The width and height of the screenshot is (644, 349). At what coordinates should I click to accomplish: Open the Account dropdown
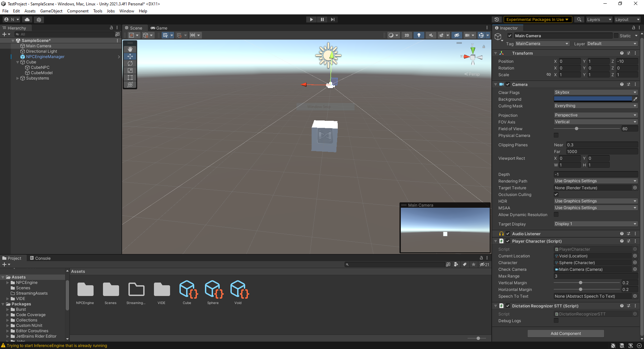click(11, 19)
